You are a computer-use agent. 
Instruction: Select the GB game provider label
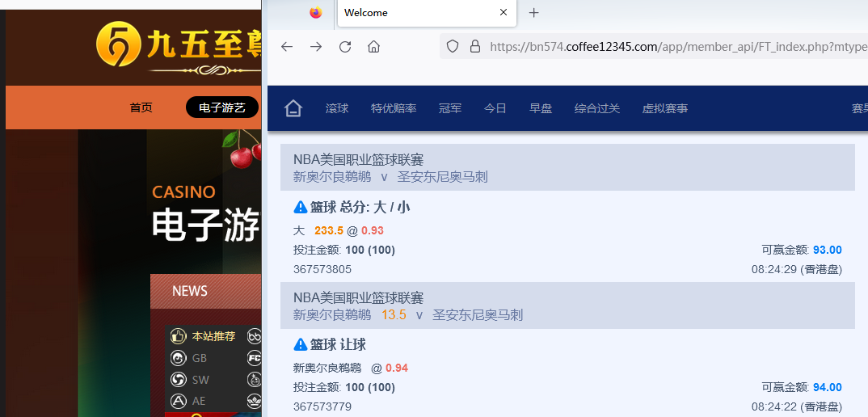coord(200,358)
